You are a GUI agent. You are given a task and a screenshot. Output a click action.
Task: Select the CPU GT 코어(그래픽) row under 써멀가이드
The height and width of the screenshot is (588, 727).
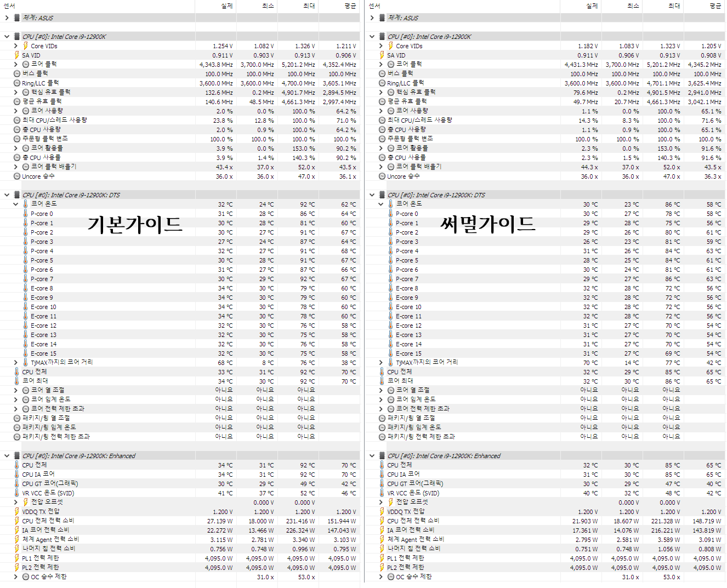pyautogui.click(x=544, y=484)
